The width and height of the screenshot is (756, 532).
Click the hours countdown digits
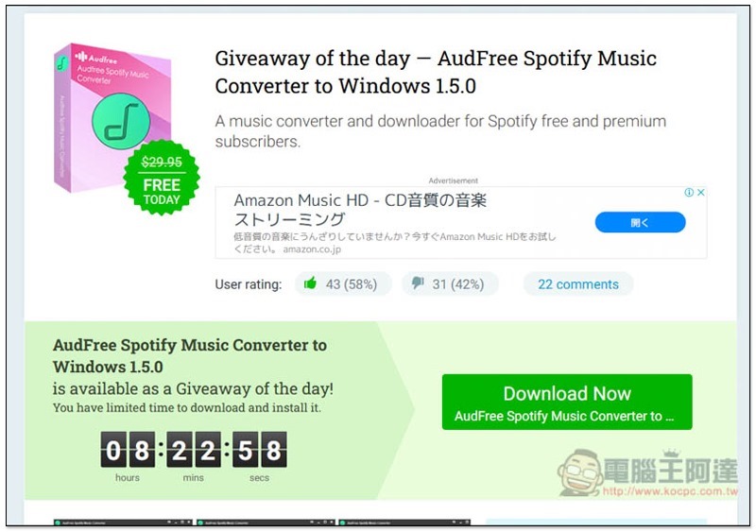click(x=128, y=450)
